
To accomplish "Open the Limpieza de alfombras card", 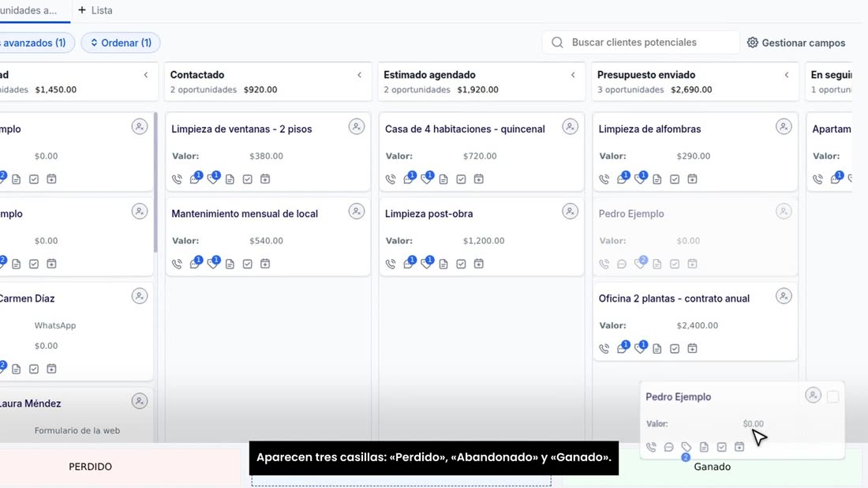I will coord(650,129).
